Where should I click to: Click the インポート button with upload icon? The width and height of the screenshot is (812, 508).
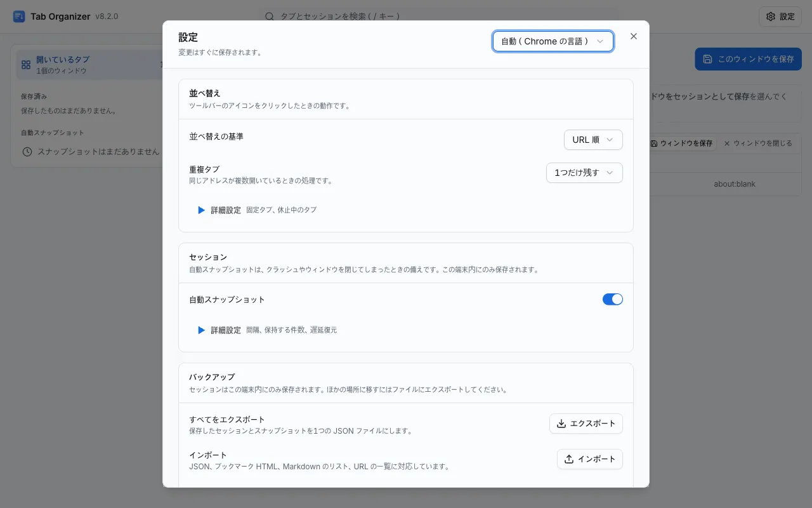590,459
